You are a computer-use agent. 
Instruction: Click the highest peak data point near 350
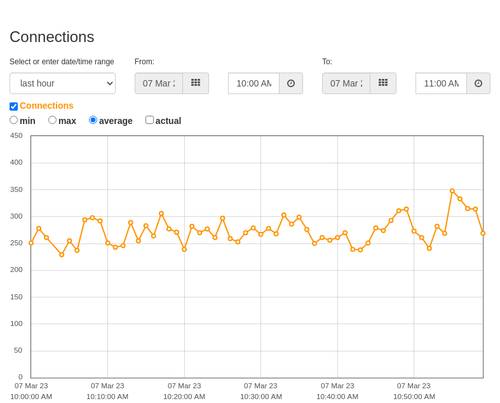[x=452, y=191]
